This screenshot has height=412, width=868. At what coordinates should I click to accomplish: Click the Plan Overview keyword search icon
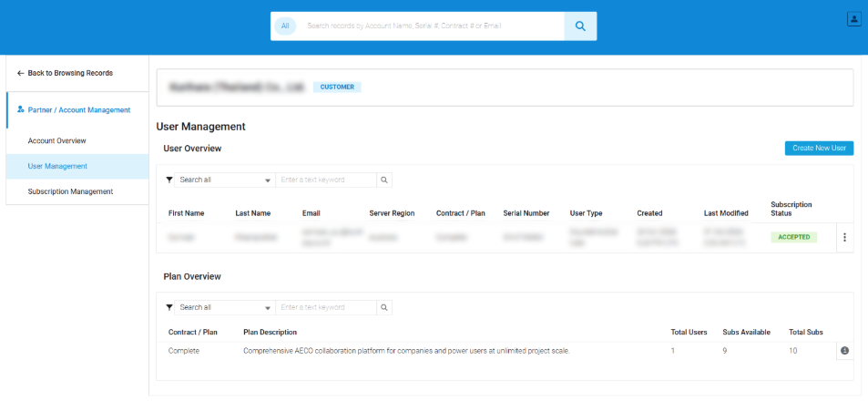(384, 308)
